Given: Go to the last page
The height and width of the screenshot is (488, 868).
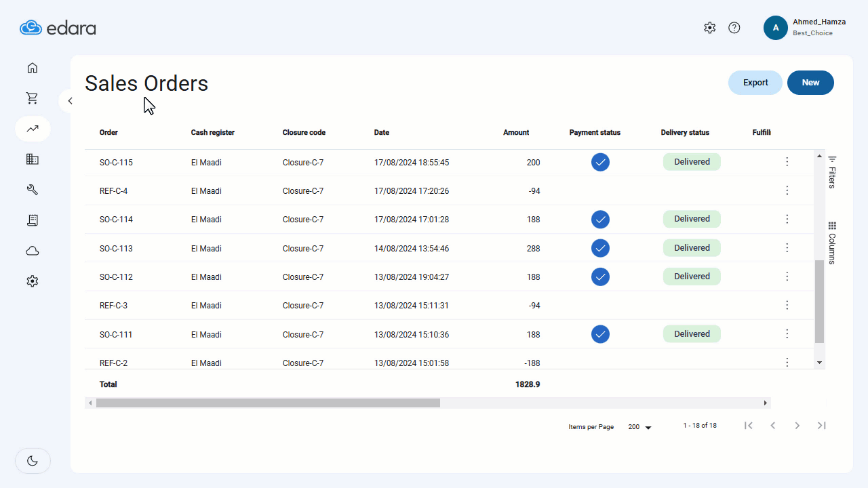Looking at the screenshot, I should click(x=822, y=426).
